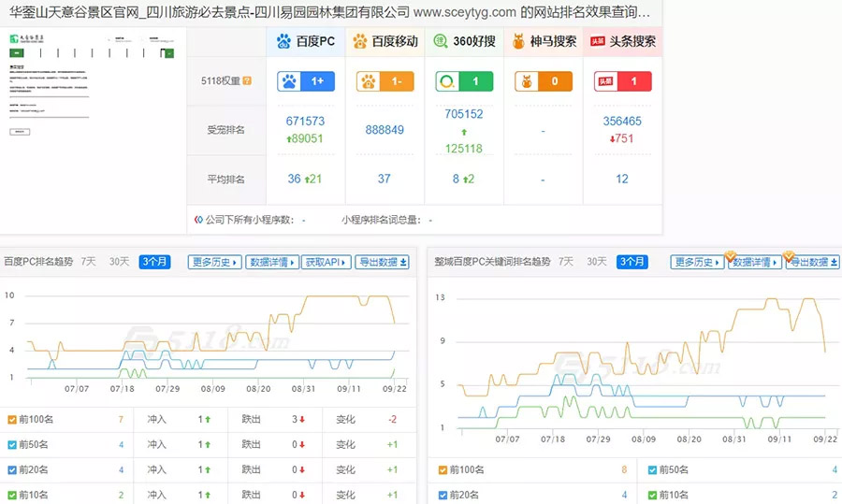Switch 百度PC排名趋势 to 30天

pyautogui.click(x=119, y=262)
